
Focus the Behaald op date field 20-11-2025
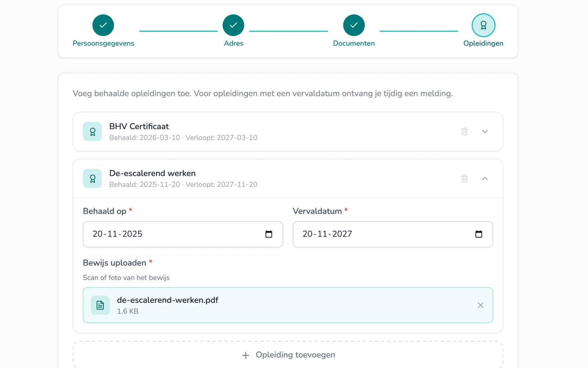coord(183,234)
